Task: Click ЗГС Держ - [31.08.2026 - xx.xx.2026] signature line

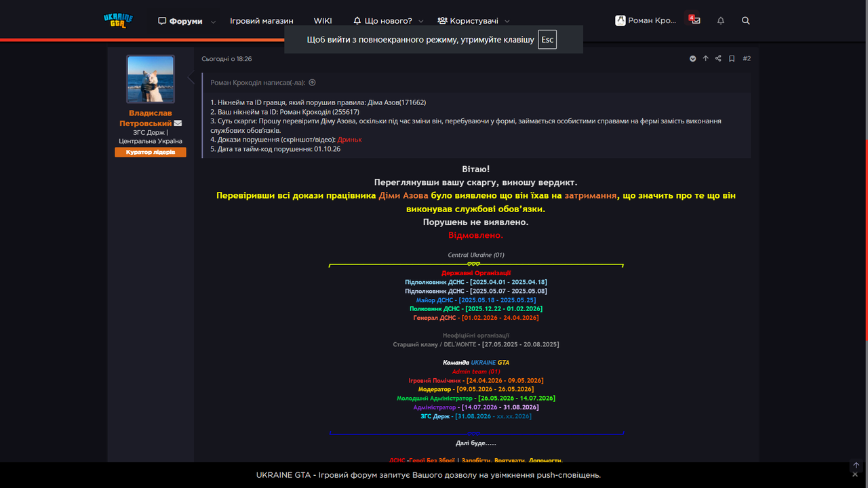Action: [x=476, y=417]
